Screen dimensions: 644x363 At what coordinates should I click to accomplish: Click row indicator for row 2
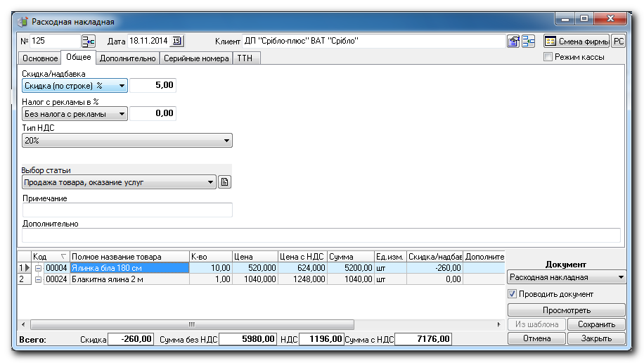[x=24, y=279]
